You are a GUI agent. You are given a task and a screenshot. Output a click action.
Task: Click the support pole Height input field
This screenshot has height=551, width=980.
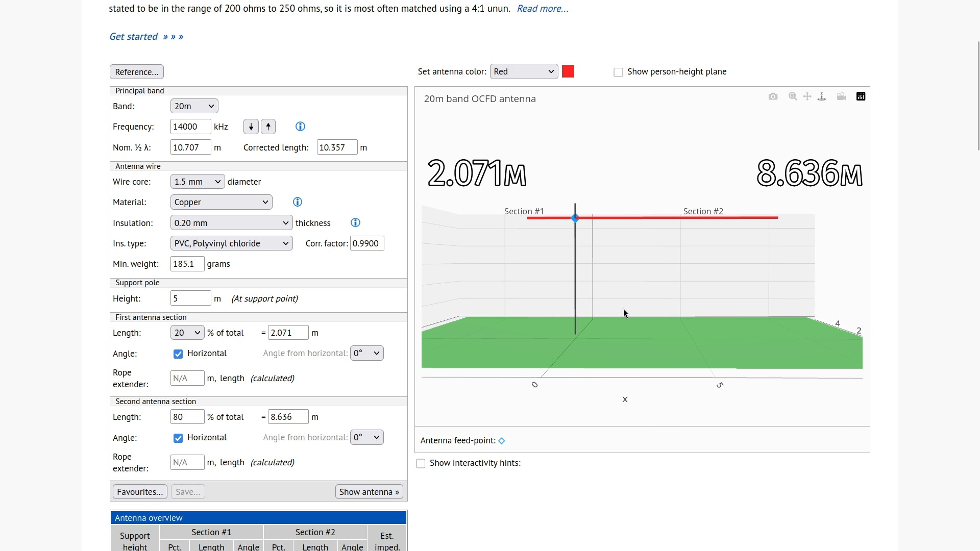point(190,298)
